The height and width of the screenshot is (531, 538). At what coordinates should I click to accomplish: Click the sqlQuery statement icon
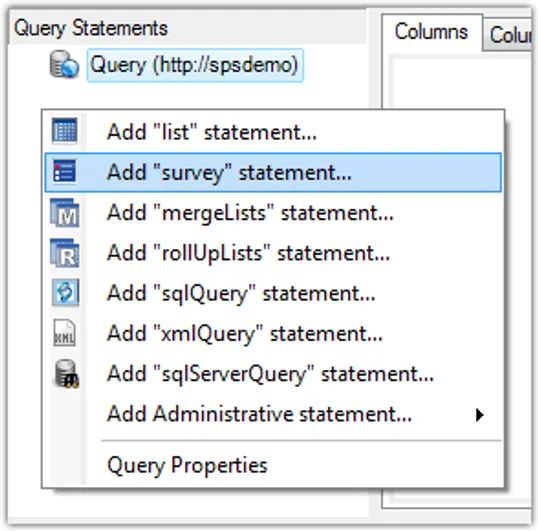pyautogui.click(x=65, y=293)
